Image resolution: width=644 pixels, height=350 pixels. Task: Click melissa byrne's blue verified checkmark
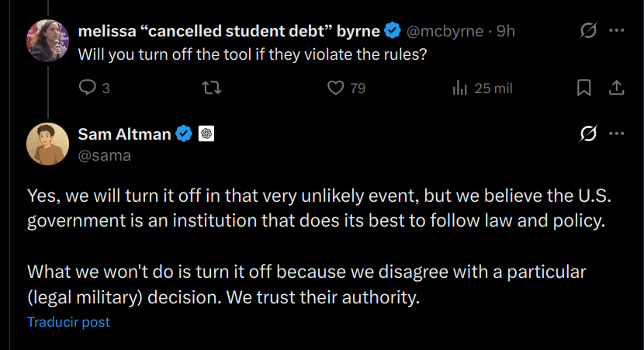[x=393, y=31]
